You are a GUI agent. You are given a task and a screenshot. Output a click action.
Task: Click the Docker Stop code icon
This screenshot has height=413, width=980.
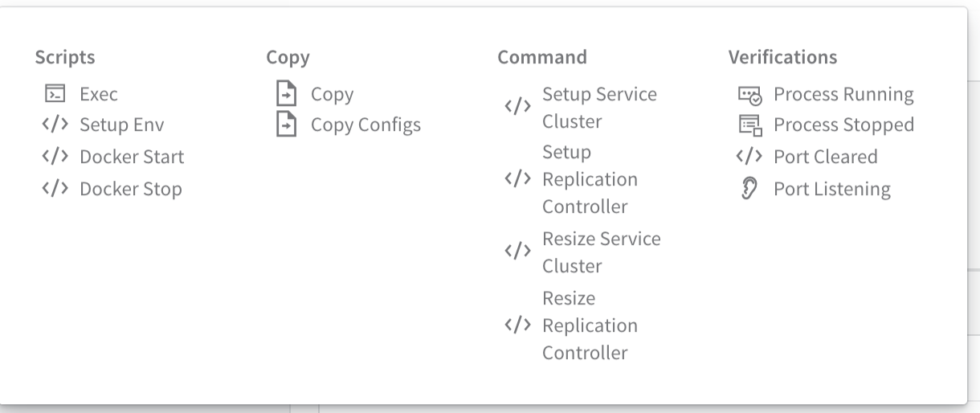coord(55,189)
